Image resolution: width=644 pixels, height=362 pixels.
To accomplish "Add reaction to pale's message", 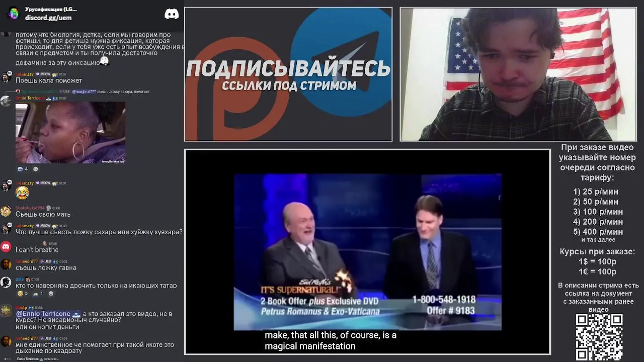I will tap(51, 294).
